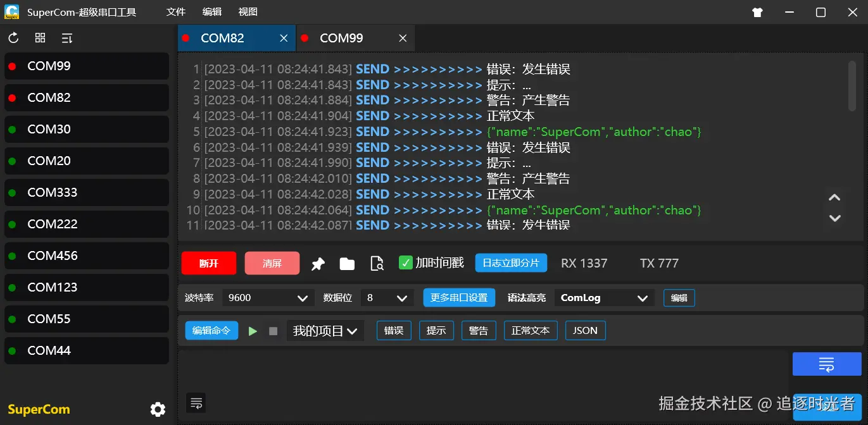Open the 我的项目 project dropdown
868x425 pixels.
coord(325,331)
